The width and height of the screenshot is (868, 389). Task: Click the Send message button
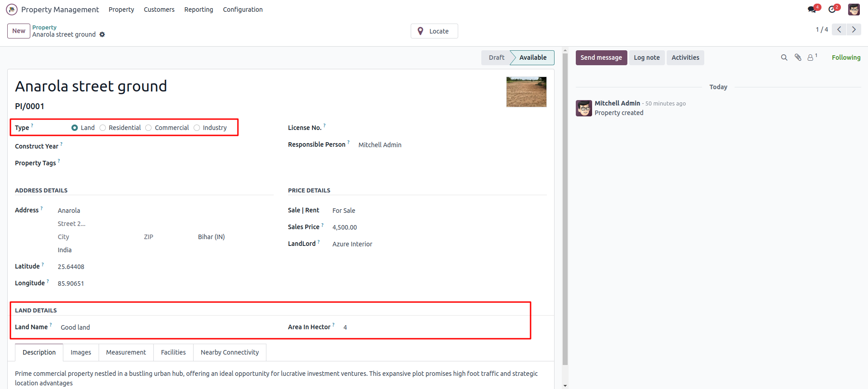tap(601, 58)
